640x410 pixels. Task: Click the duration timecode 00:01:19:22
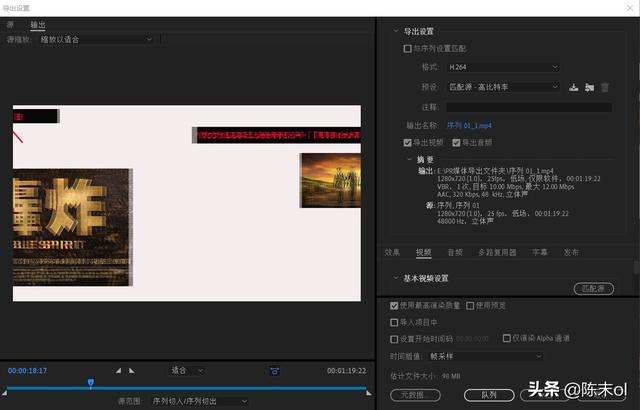(x=346, y=370)
